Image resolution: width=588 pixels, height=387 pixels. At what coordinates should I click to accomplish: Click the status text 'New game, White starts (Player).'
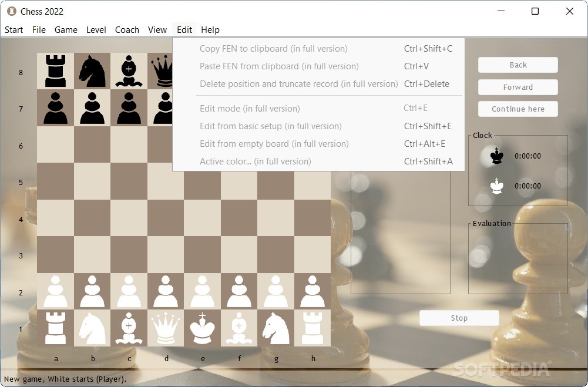click(x=65, y=379)
